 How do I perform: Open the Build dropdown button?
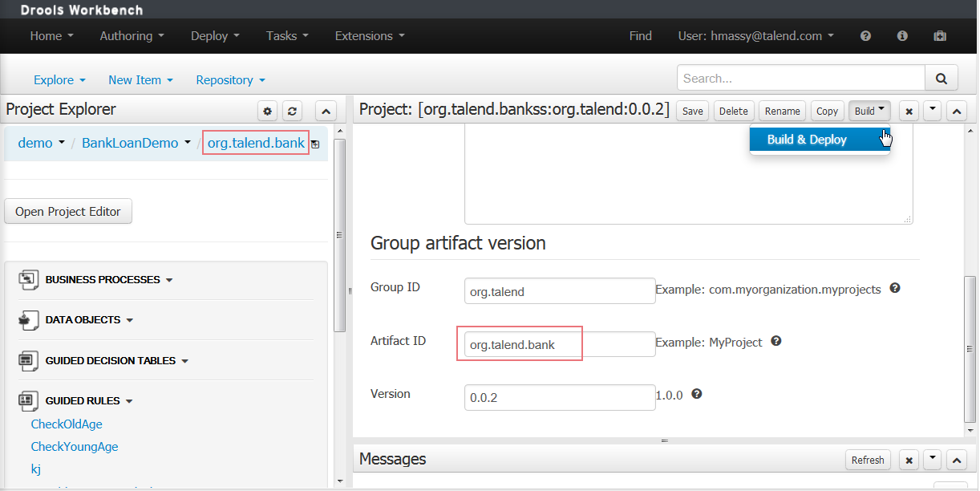click(x=869, y=111)
